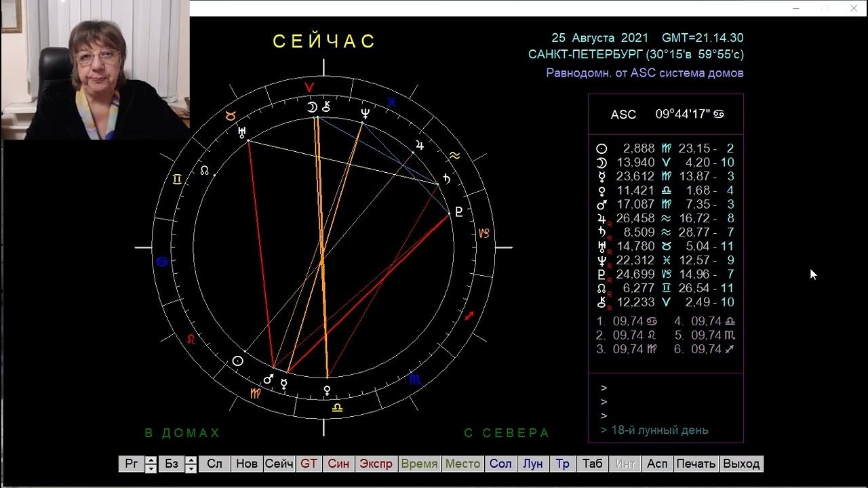The width and height of the screenshot is (868, 488).
Task: Select the yellow Aquarius sign on the zodiac ring
Action: click(x=454, y=157)
